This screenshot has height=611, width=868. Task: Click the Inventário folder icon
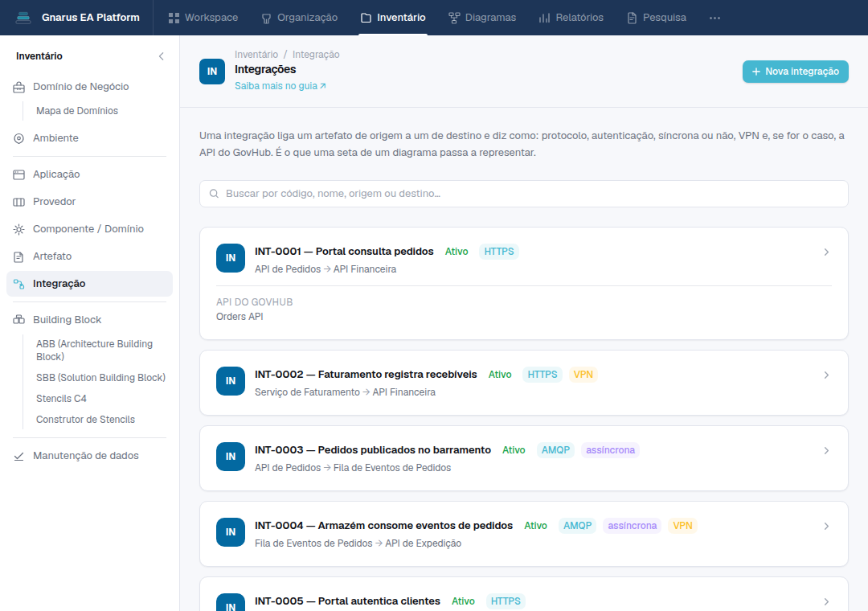click(x=366, y=18)
